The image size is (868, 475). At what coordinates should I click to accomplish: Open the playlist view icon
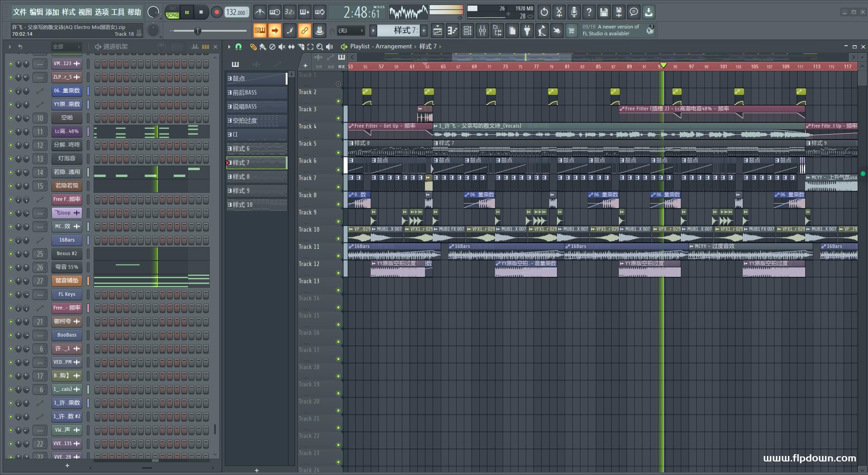pos(438,31)
